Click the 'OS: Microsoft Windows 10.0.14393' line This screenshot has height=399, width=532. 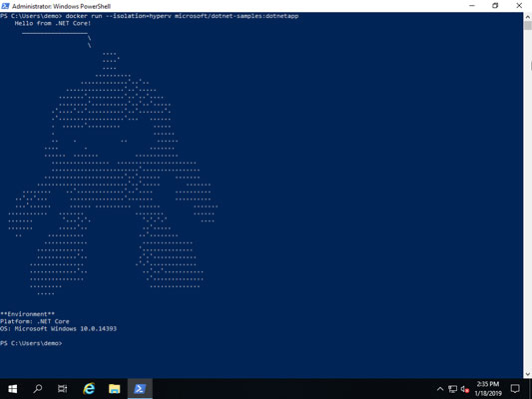(x=58, y=329)
